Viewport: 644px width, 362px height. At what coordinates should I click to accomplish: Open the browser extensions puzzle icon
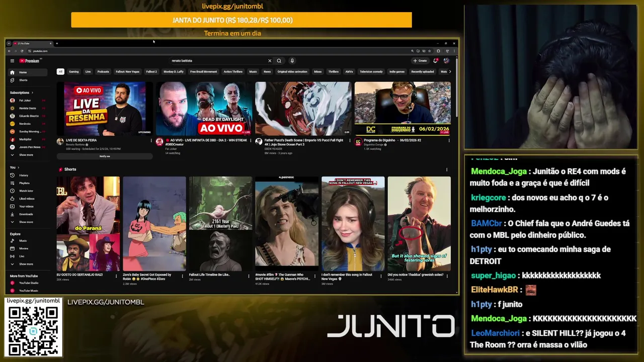tap(438, 51)
